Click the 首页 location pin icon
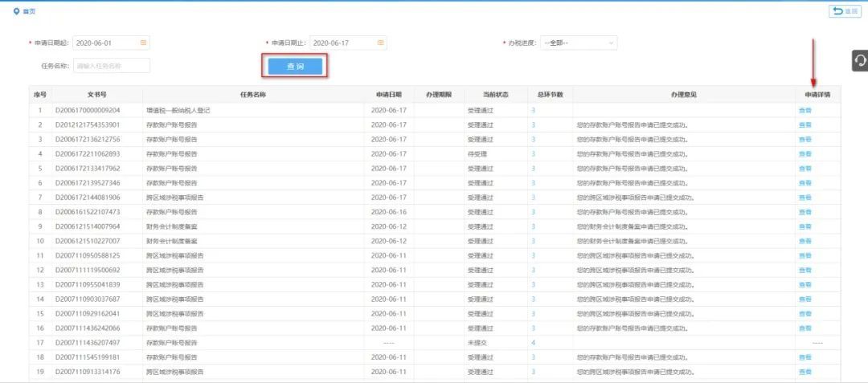Image resolution: width=868 pixels, height=383 pixels. click(16, 11)
